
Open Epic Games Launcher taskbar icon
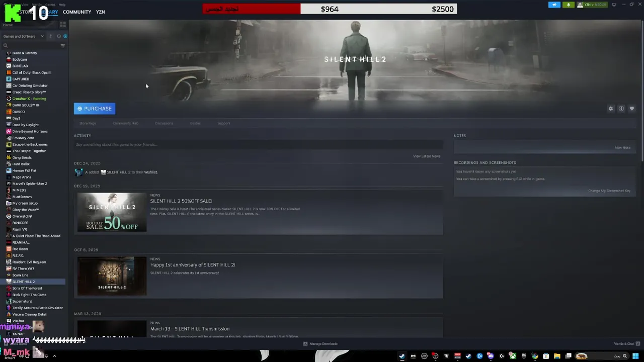tap(524, 356)
